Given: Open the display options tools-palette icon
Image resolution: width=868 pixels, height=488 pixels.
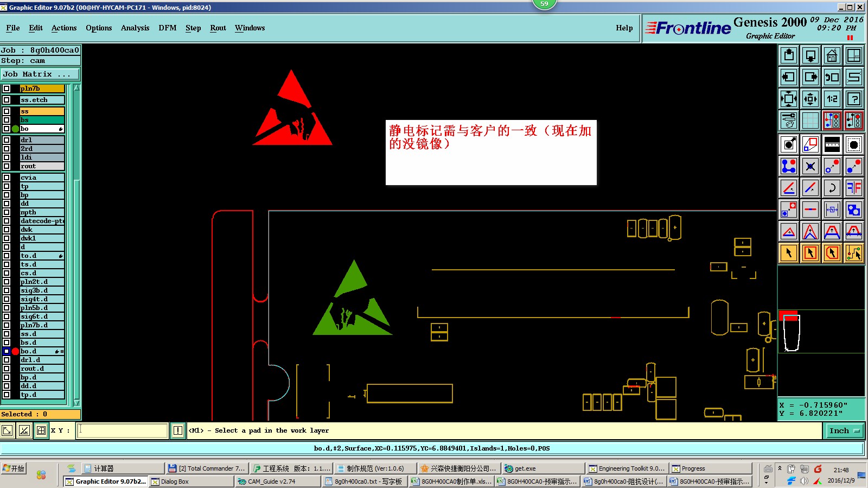Looking at the screenshot, I should pos(789,121).
